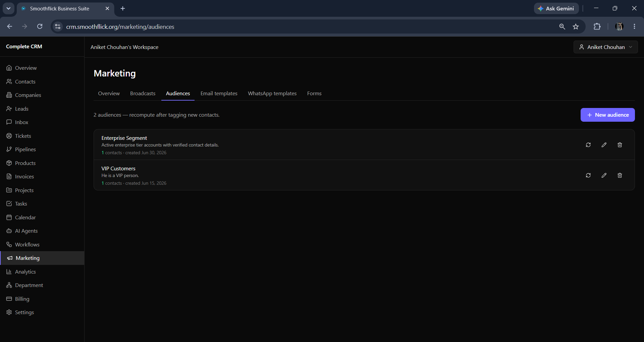Image resolution: width=644 pixels, height=342 pixels.
Task: Click "created Jun 30, 2026" text
Action: tap(146, 153)
